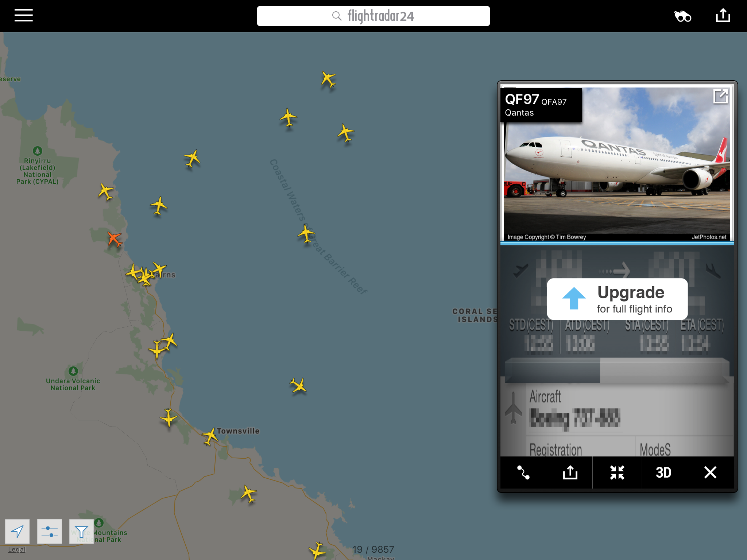The image size is (747, 560).
Task: Close the QF97 flight panel
Action: (710, 472)
